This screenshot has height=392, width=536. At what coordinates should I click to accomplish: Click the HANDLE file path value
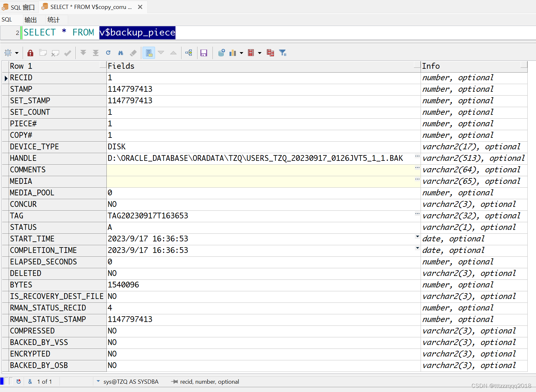click(x=255, y=158)
